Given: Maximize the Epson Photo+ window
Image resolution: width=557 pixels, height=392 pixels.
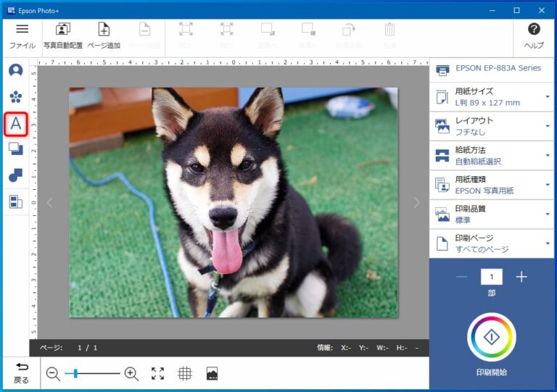Looking at the screenshot, I should pyautogui.click(x=517, y=11).
